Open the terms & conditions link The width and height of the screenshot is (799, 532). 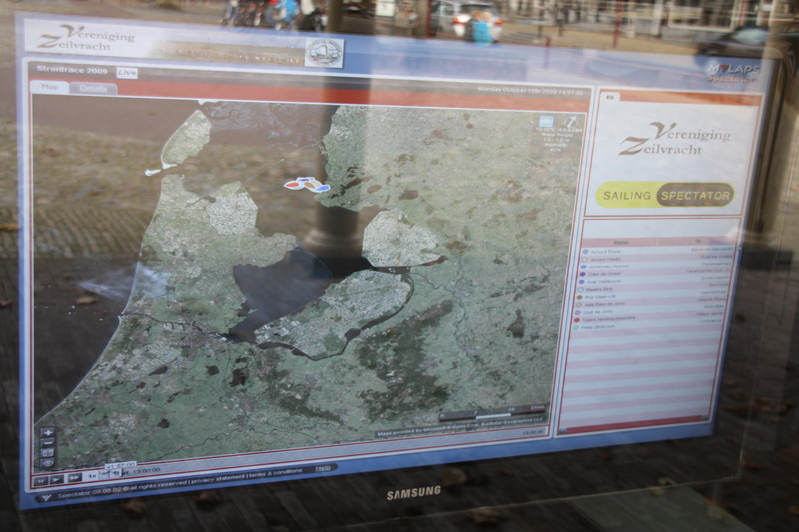[275, 473]
